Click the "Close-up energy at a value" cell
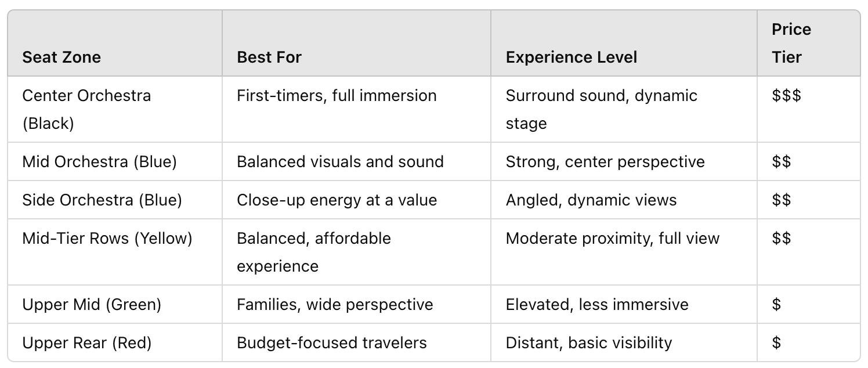 pos(337,200)
